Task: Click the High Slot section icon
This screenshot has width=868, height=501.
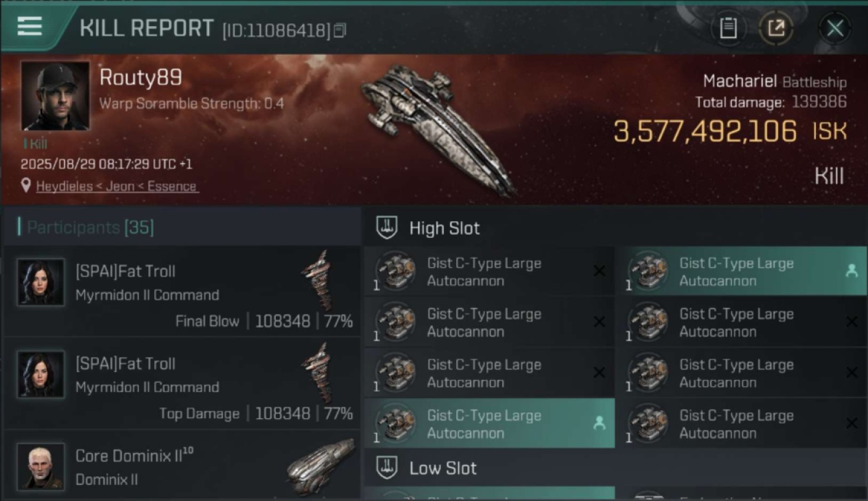Action: (x=387, y=228)
